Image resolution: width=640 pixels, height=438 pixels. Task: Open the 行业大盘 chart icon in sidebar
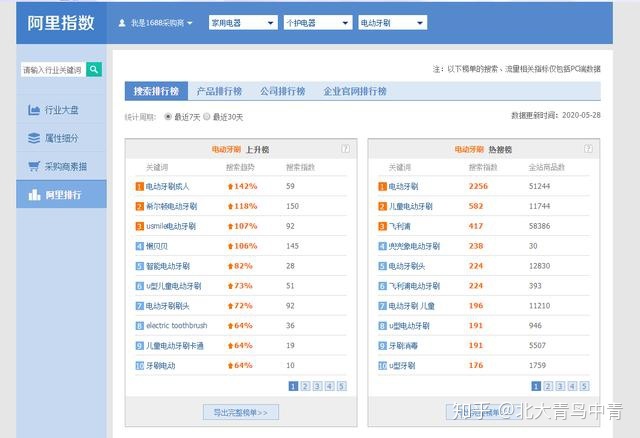tap(34, 110)
